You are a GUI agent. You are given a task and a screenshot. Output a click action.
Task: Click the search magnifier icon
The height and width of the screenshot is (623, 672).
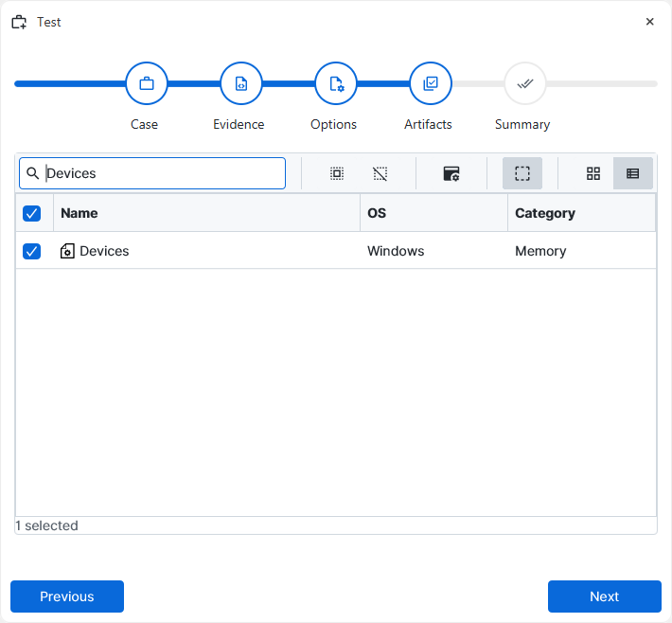(33, 173)
